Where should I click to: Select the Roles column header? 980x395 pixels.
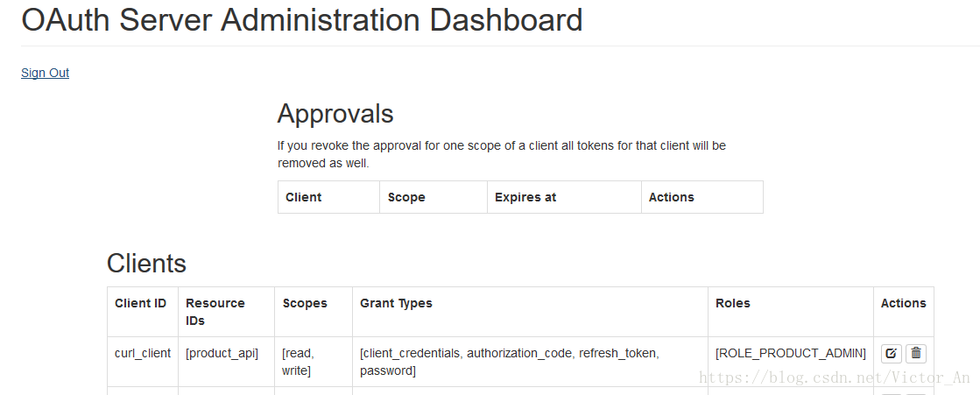[732, 303]
